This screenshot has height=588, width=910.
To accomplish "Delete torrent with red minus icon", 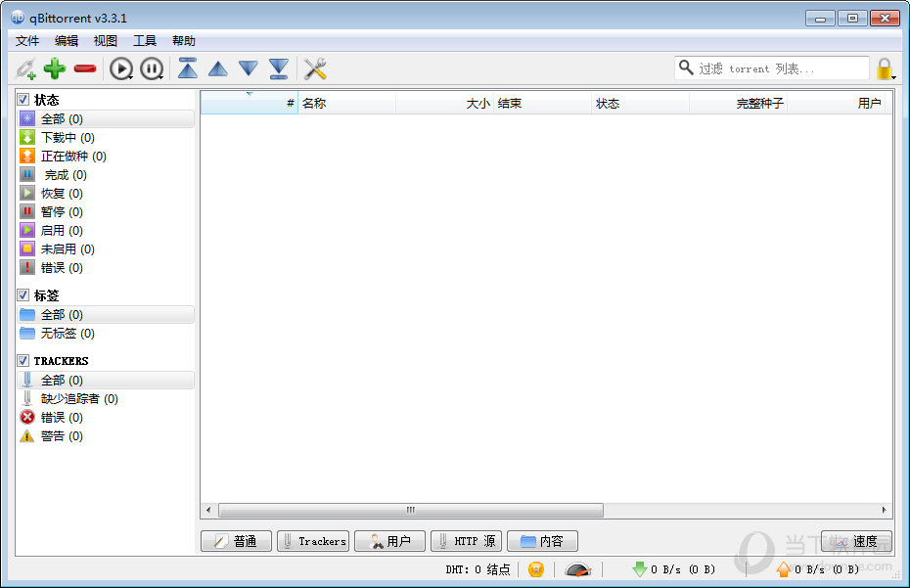I will coord(85,68).
